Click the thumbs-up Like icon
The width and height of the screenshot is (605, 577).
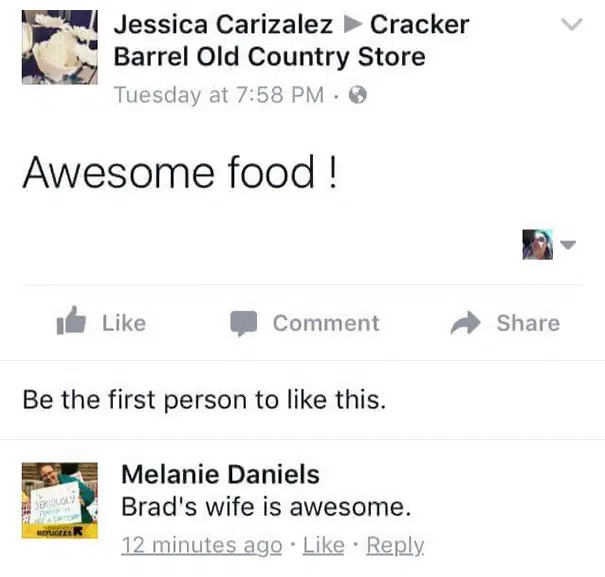click(x=72, y=322)
